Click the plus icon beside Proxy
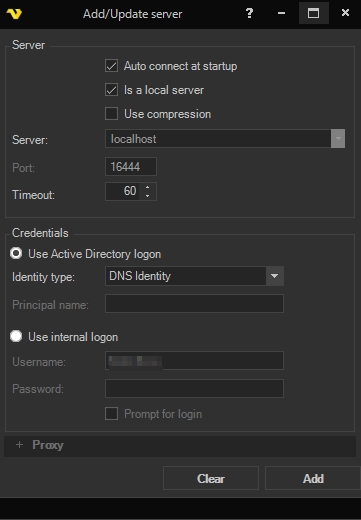The width and height of the screenshot is (361, 520). coord(19,445)
